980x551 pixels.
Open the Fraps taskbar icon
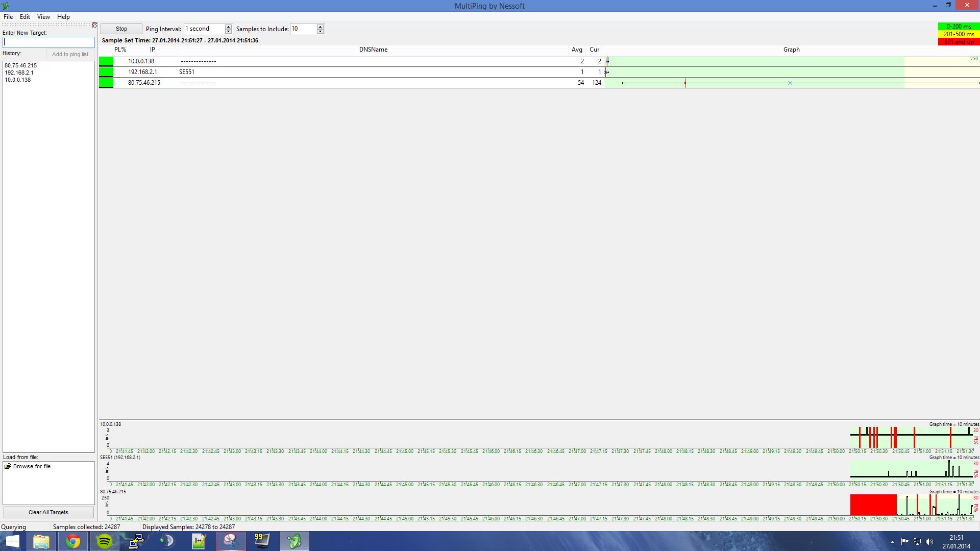[x=262, y=541]
